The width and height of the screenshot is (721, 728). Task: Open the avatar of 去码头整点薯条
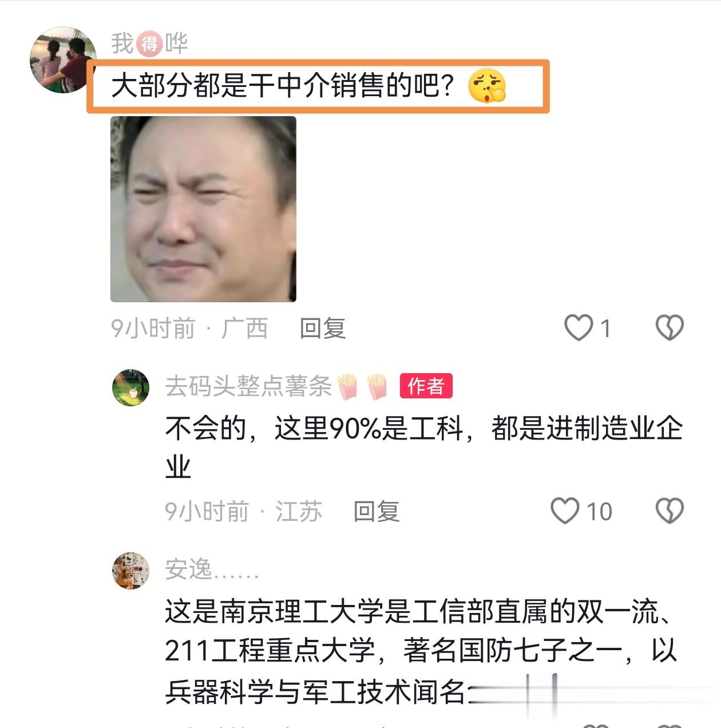point(130,387)
